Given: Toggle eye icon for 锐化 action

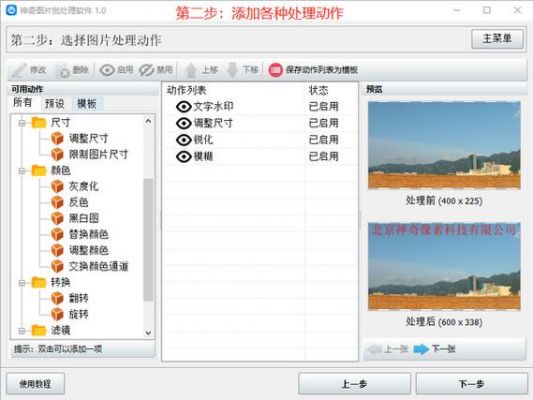Looking at the screenshot, I should pyautogui.click(x=184, y=140).
